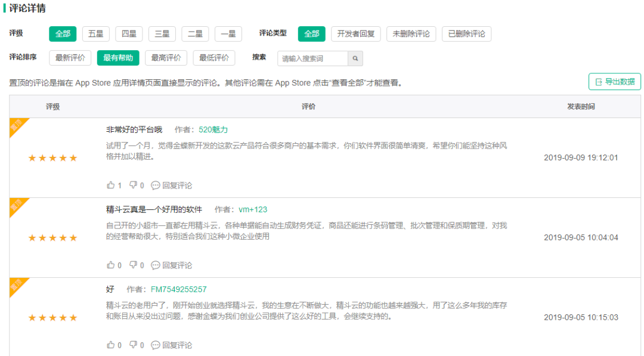Click the five-star rating of vm+123 review

[x=52, y=238]
